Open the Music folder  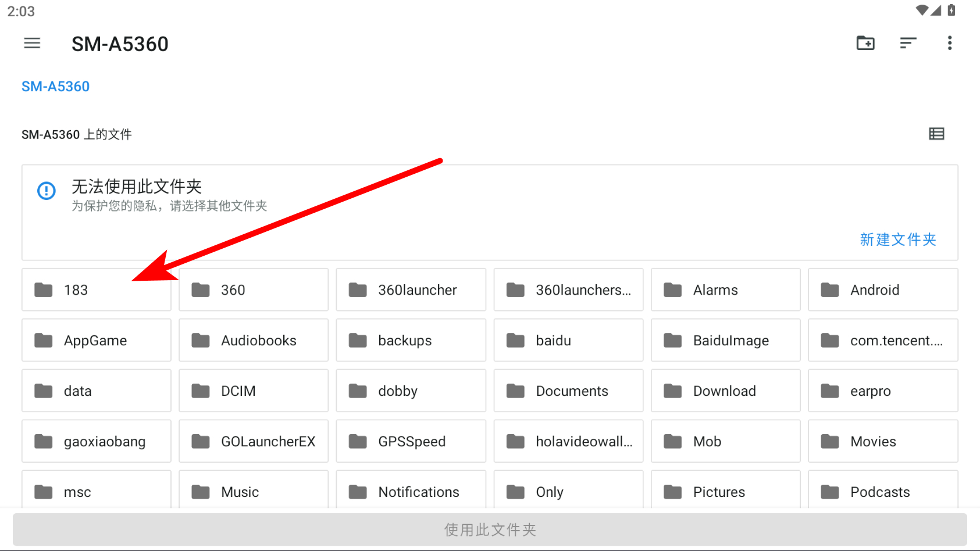point(254,492)
